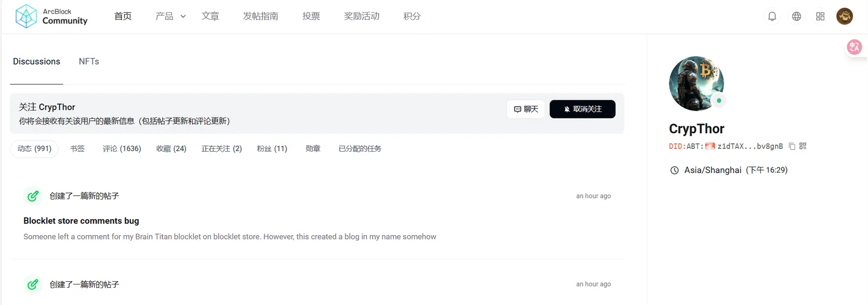Screen dimensions: 868x305
Task: Click second entry's 'an hour ago' timestamp
Action: pyautogui.click(x=593, y=284)
